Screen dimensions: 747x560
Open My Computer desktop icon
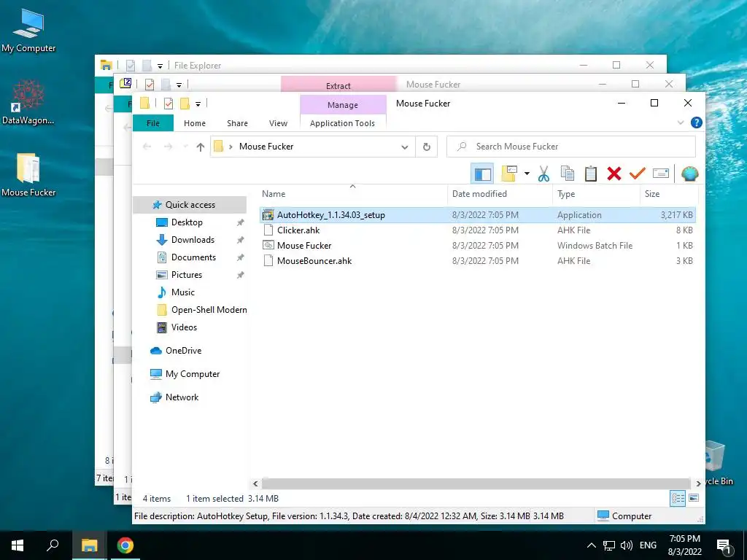coord(28,29)
